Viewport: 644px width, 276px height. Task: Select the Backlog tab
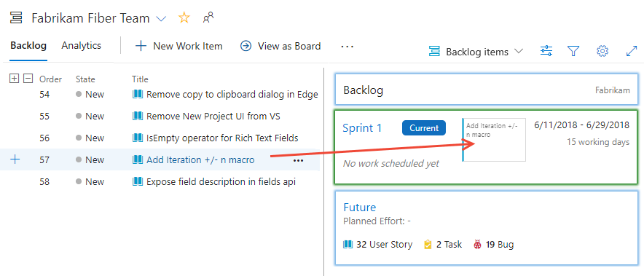(28, 46)
